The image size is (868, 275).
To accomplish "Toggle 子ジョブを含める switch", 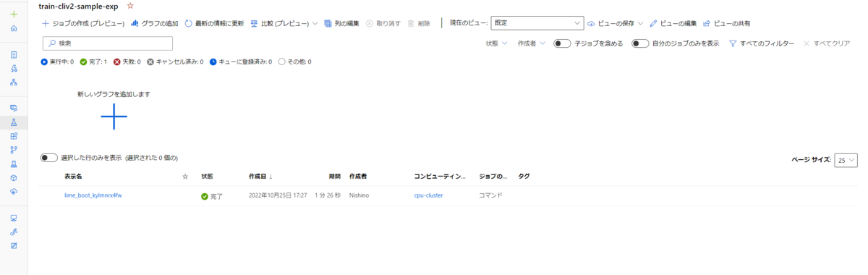I will click(563, 43).
